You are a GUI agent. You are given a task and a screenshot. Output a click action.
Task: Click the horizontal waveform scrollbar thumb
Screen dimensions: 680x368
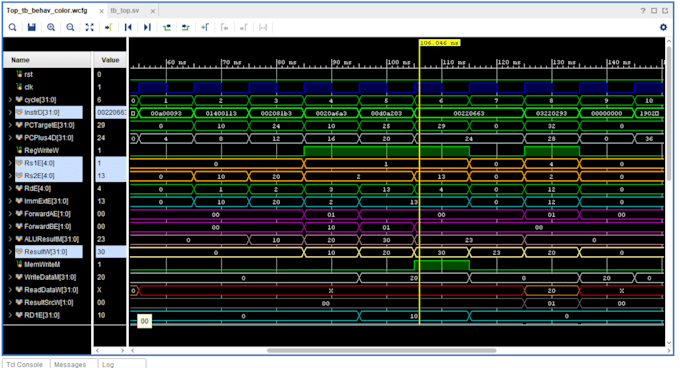coord(382,350)
